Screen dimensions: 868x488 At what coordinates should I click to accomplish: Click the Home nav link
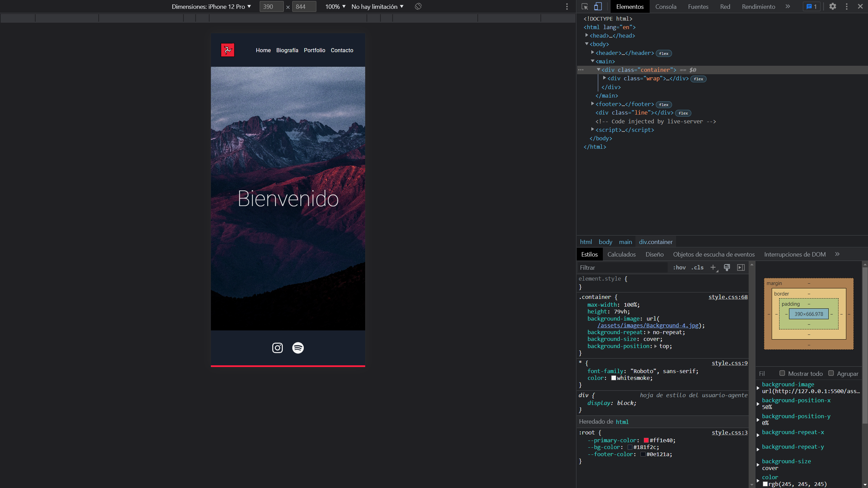point(263,50)
